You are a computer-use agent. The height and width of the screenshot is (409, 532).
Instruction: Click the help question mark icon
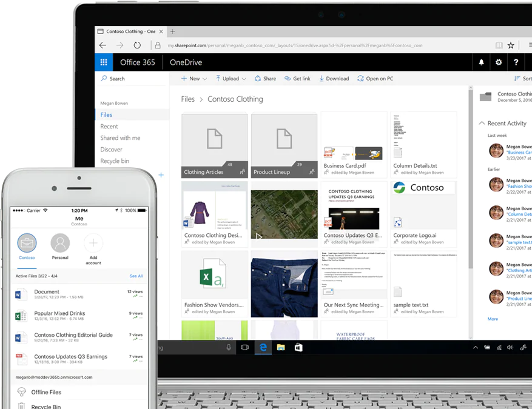[516, 62]
